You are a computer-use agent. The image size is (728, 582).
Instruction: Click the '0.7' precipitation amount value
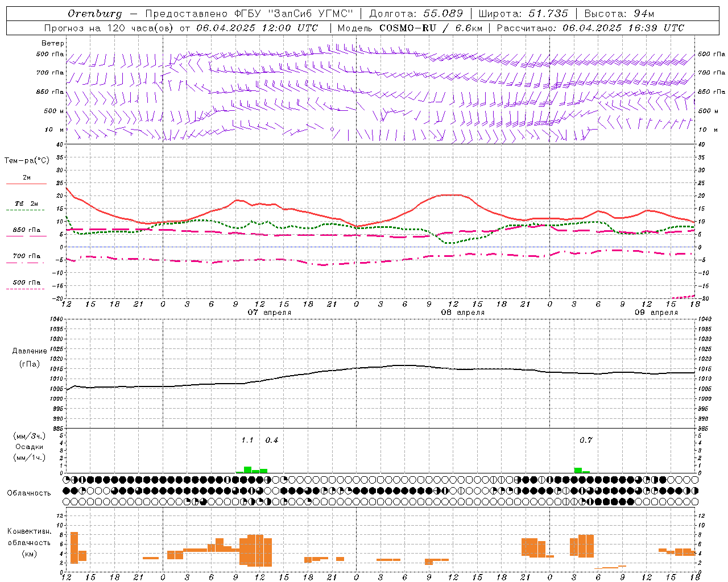click(586, 440)
